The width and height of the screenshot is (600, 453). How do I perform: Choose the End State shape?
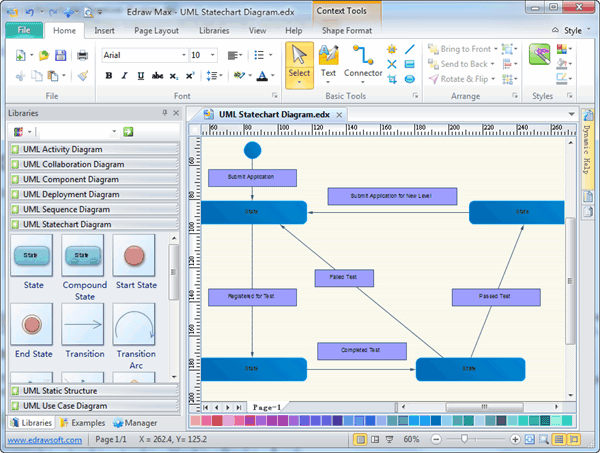(x=32, y=325)
